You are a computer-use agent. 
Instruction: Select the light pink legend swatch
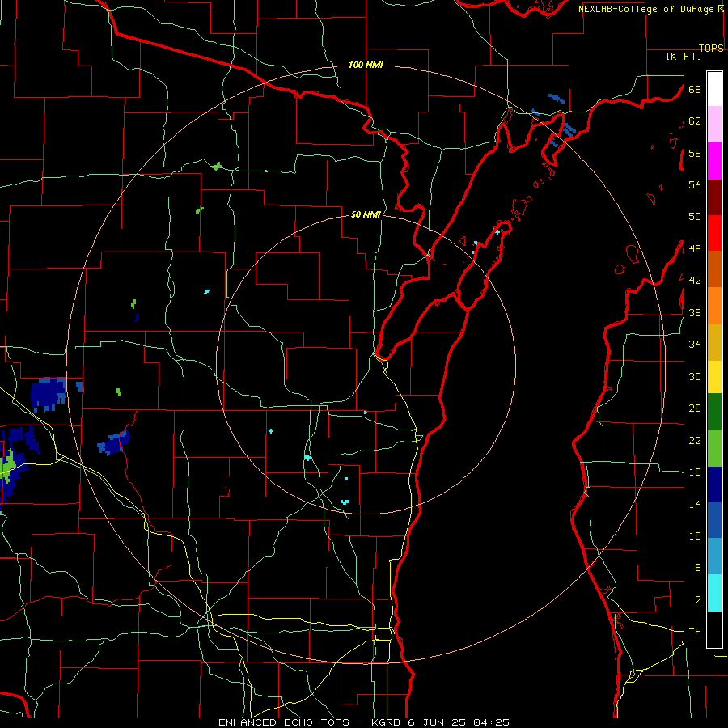[x=714, y=124]
